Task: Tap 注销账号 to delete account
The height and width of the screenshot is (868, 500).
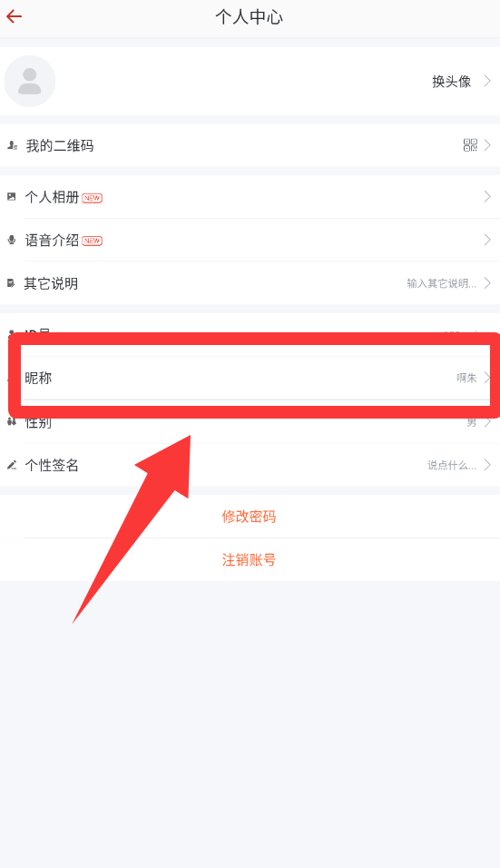Action: pyautogui.click(x=249, y=559)
